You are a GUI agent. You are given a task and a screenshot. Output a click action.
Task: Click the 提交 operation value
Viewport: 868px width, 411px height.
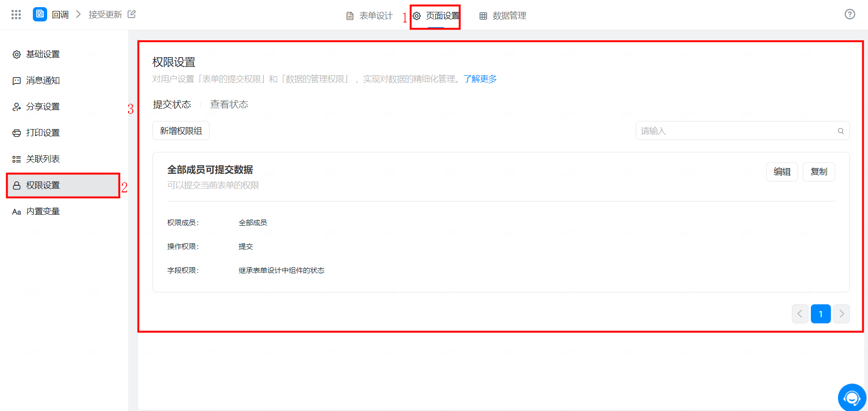tap(246, 247)
